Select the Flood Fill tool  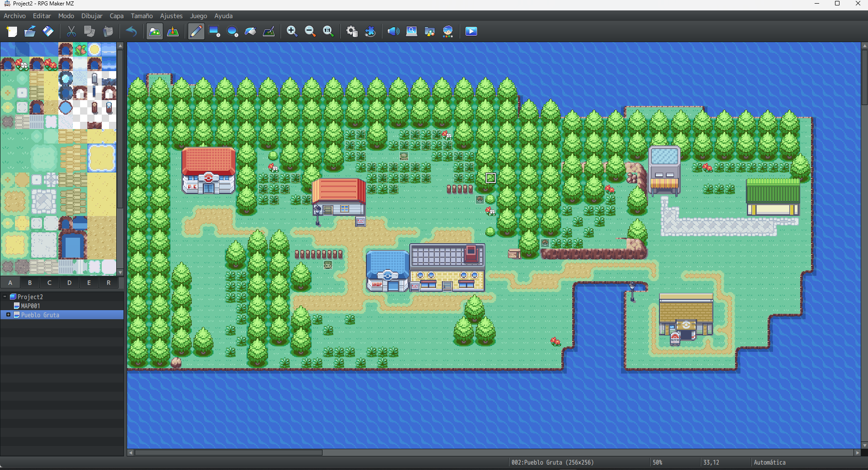pyautogui.click(x=251, y=31)
